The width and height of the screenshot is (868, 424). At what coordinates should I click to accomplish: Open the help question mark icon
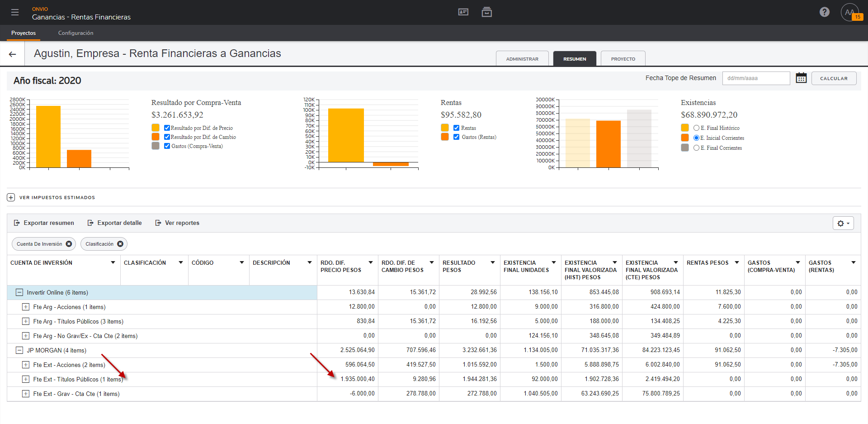coord(824,12)
